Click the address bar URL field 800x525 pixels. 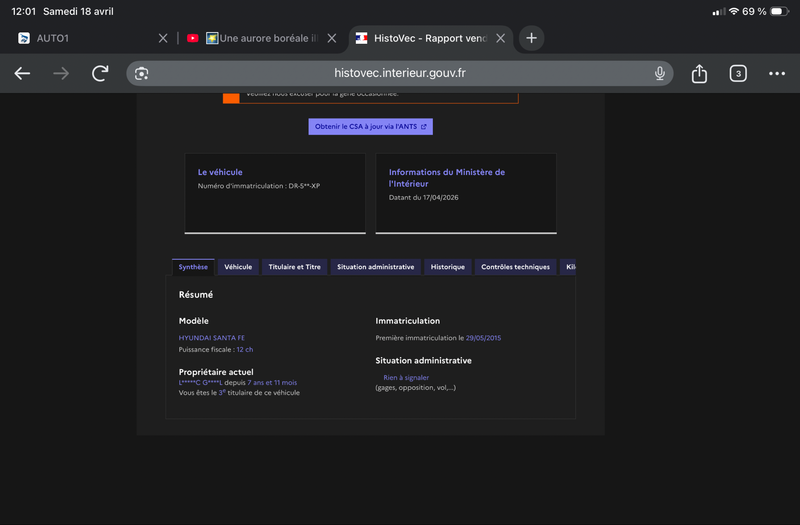[x=399, y=73]
